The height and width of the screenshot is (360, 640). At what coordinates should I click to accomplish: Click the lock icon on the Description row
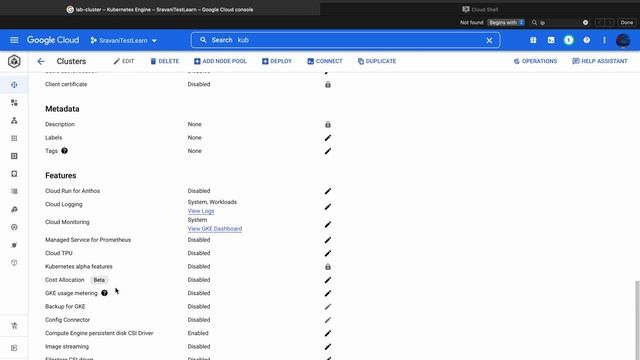pyautogui.click(x=328, y=124)
